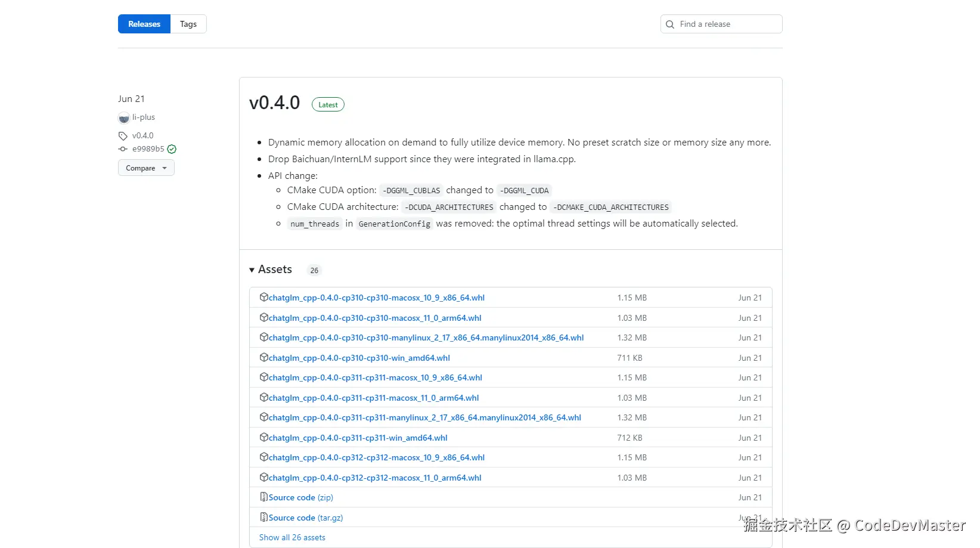Click package icon for cp310 win_amd64 wheel
980x548 pixels.
point(263,358)
